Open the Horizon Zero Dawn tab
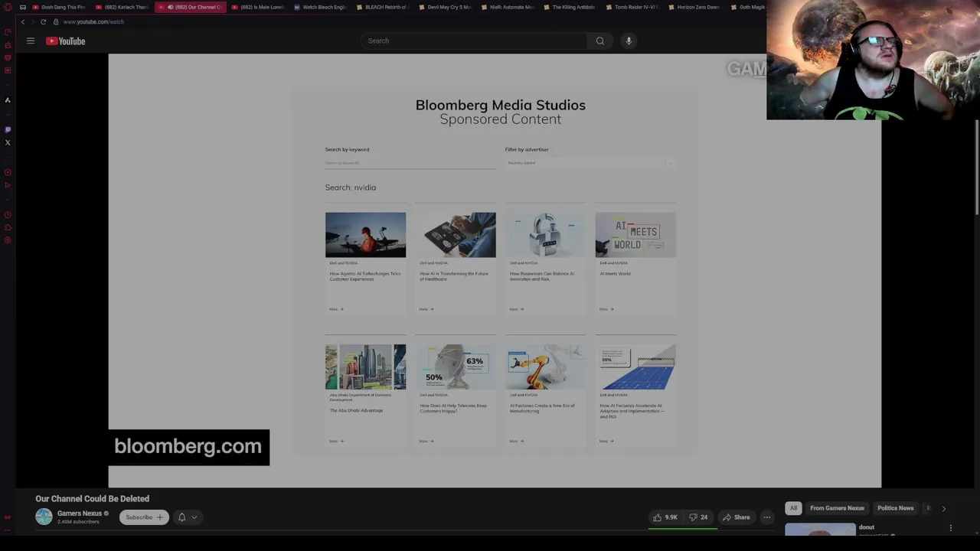This screenshot has width=980, height=551. pyautogui.click(x=694, y=7)
